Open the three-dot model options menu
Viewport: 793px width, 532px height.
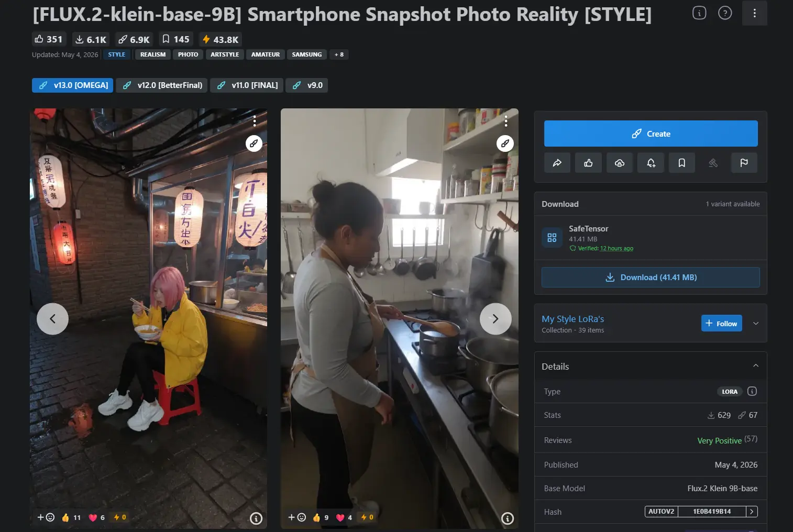tap(754, 13)
